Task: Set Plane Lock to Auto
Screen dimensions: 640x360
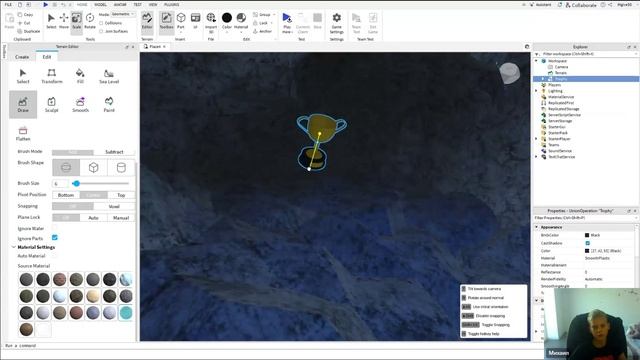Action: [x=93, y=218]
